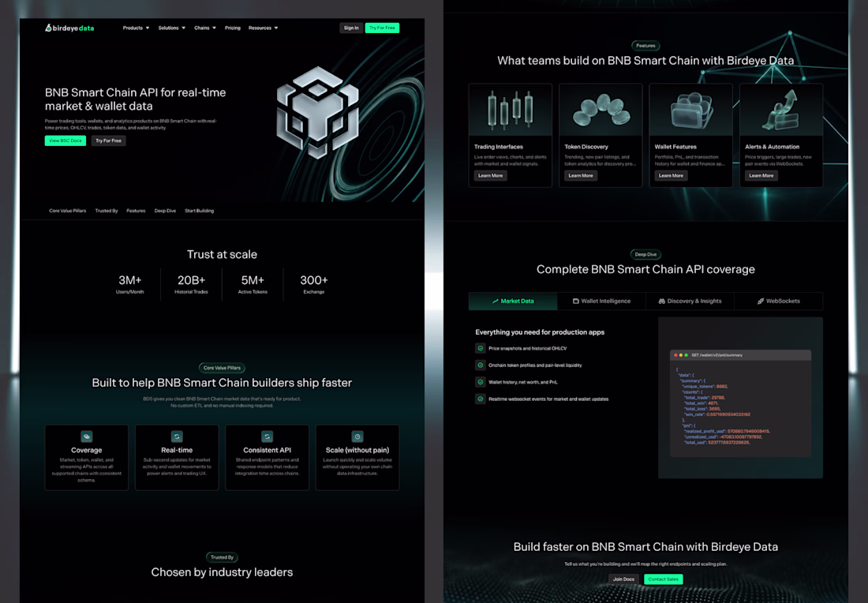Click the check icon beside Onchain token profiles
868x603 pixels.
coord(481,365)
